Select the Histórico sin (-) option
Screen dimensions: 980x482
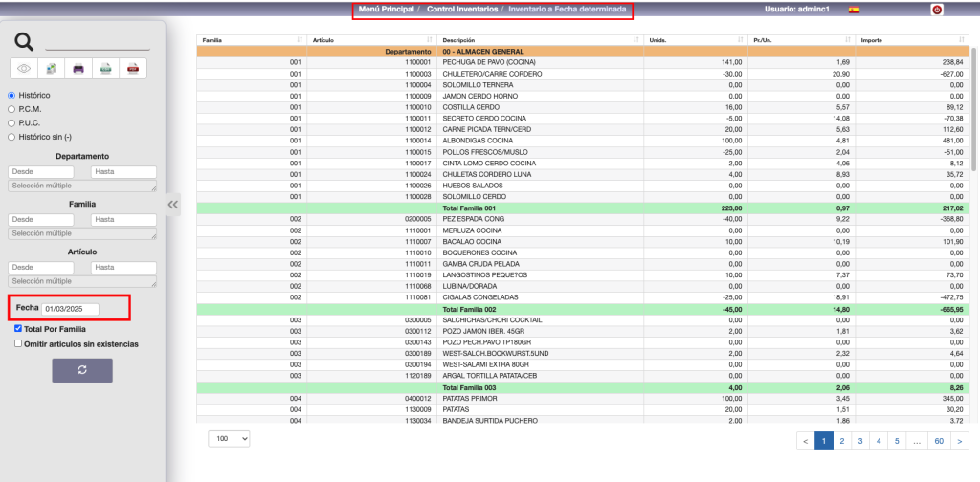tap(11, 136)
